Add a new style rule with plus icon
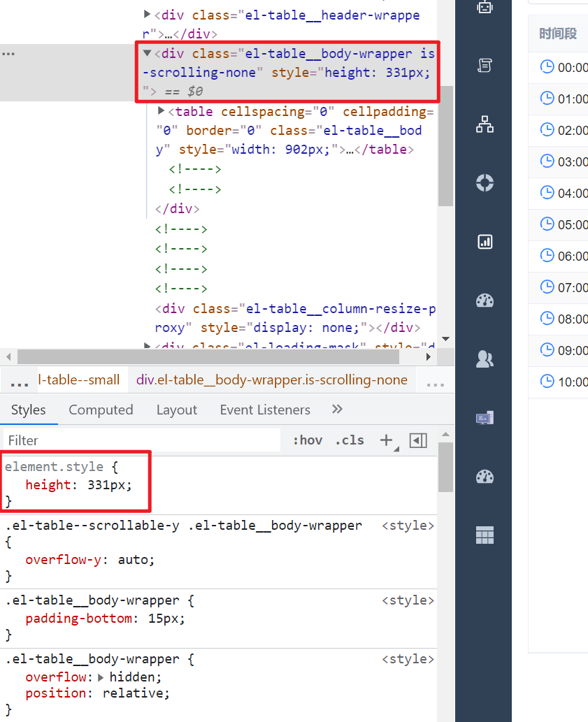This screenshot has height=722, width=588. pyautogui.click(x=387, y=440)
